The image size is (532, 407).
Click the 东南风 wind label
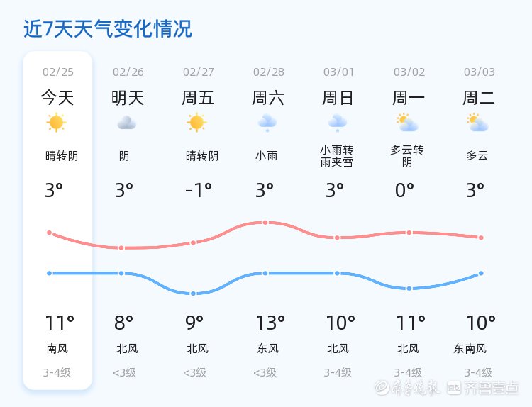coord(470,349)
